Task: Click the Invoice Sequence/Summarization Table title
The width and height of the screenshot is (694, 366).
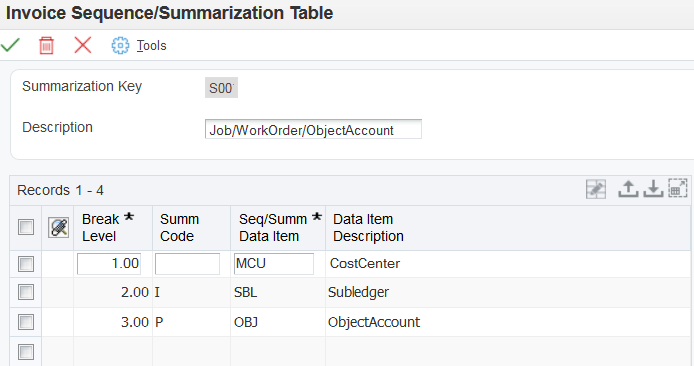Action: click(169, 13)
